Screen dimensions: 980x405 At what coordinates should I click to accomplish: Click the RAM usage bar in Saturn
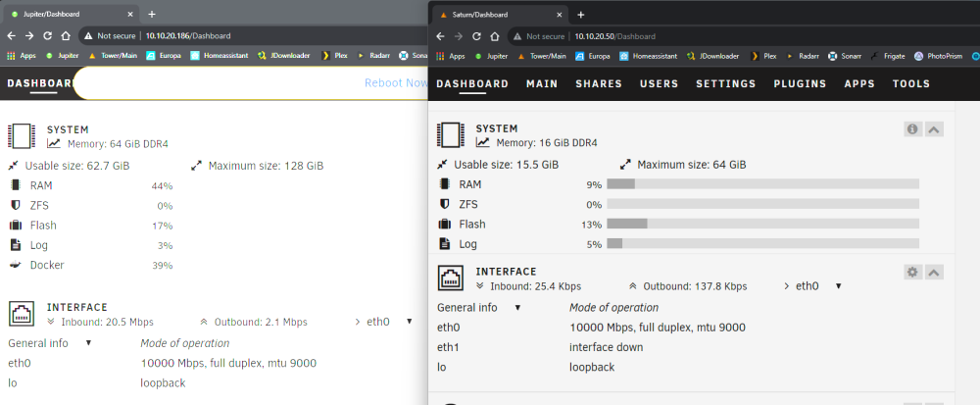pyautogui.click(x=762, y=183)
